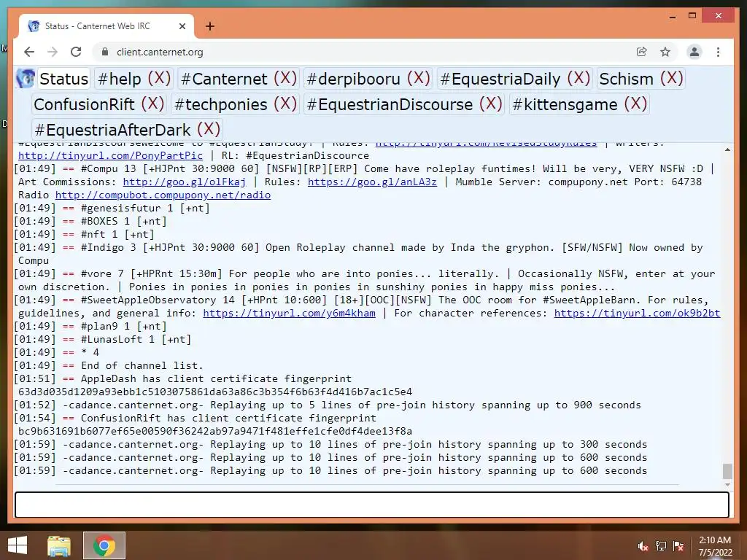Click the muted volume tray icon

(x=643, y=546)
